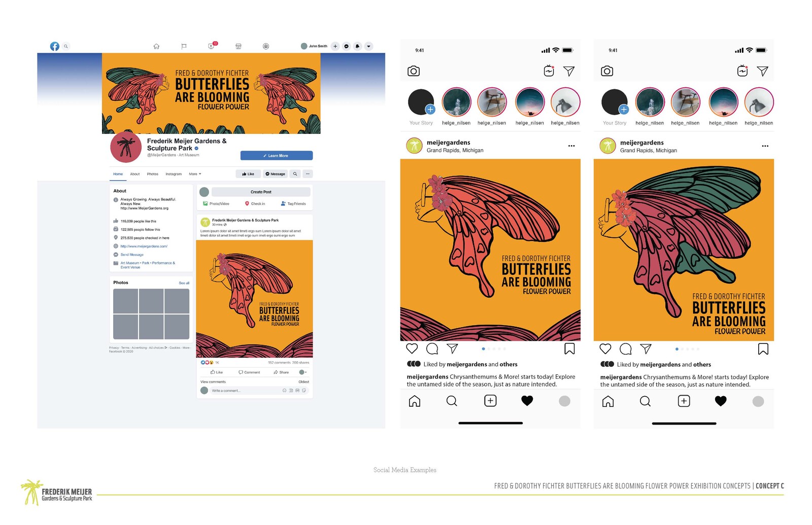812x525 pixels.
Task: Open direct messages paper plane in left phone
Action: coord(569,71)
